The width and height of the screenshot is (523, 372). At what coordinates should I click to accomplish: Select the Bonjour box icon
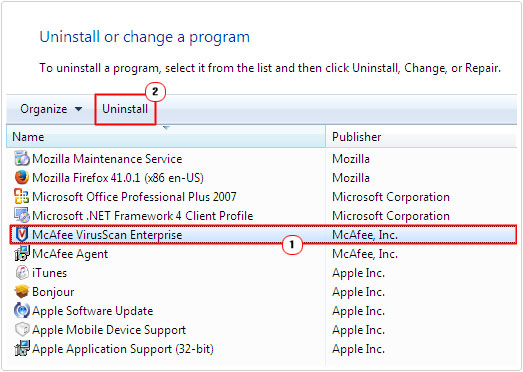click(x=22, y=292)
